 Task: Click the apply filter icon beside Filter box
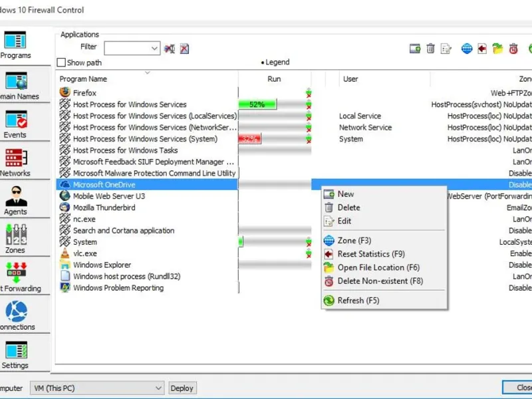pyautogui.click(x=170, y=49)
